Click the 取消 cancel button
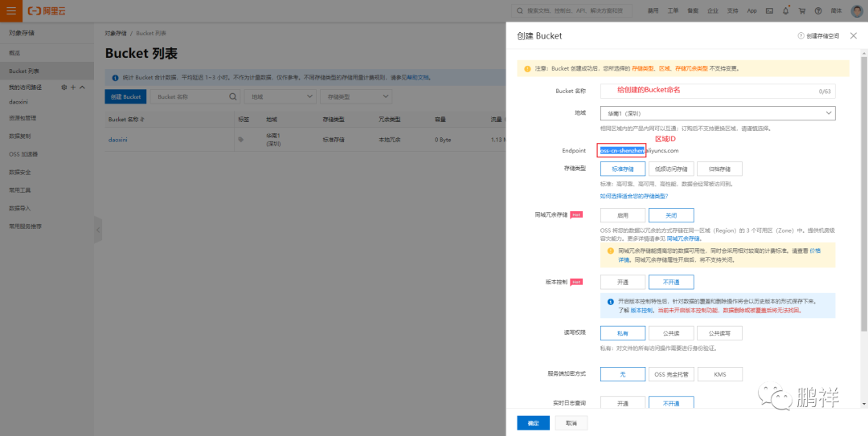This screenshot has height=436, width=868. pyautogui.click(x=571, y=422)
